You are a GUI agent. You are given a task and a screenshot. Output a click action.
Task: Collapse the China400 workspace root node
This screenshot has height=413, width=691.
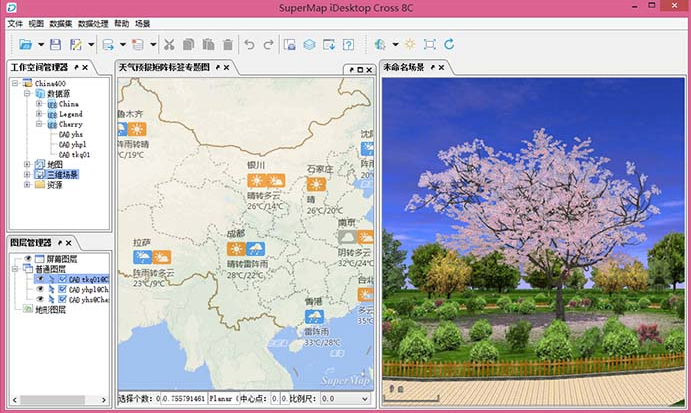click(x=15, y=83)
